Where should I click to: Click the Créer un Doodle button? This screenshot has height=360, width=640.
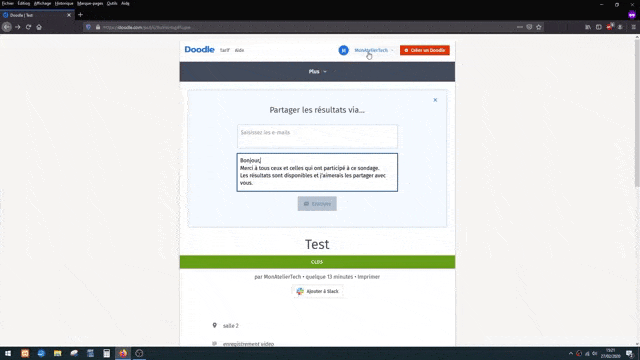point(425,50)
